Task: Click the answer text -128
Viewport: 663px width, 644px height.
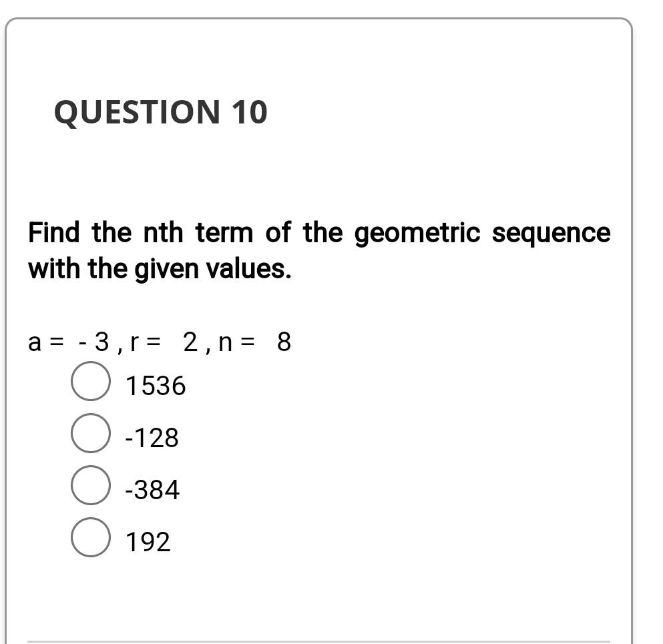Action: (150, 438)
